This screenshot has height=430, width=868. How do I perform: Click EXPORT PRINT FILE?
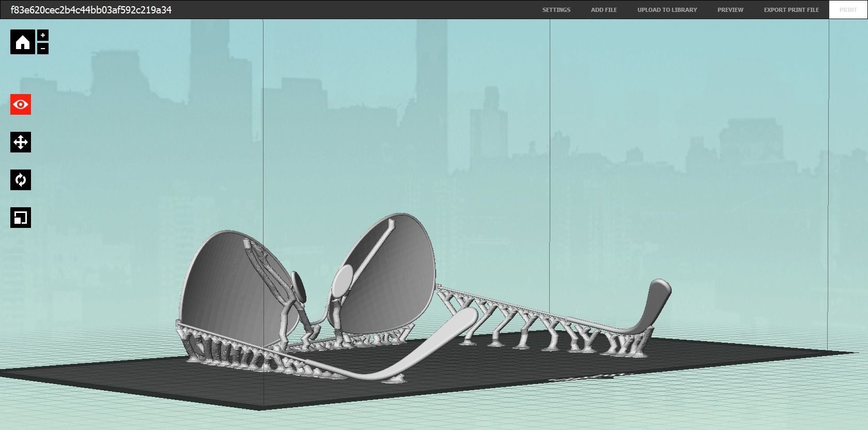click(791, 10)
